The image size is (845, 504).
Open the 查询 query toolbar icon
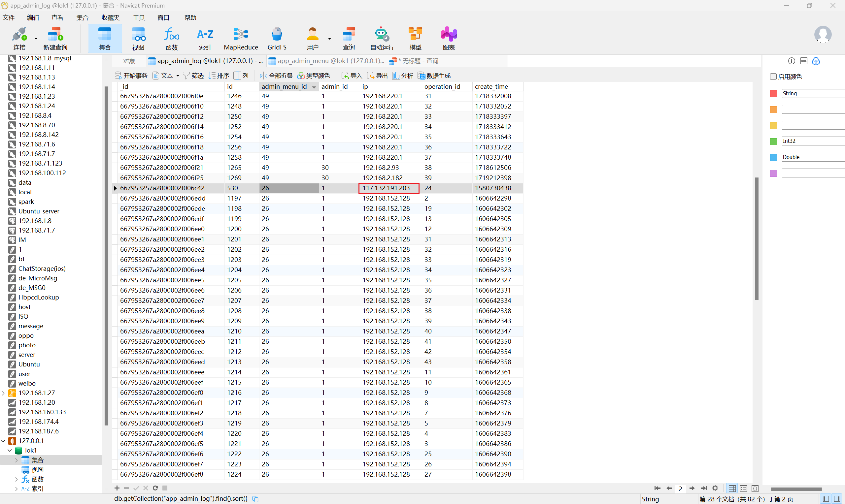(x=349, y=38)
